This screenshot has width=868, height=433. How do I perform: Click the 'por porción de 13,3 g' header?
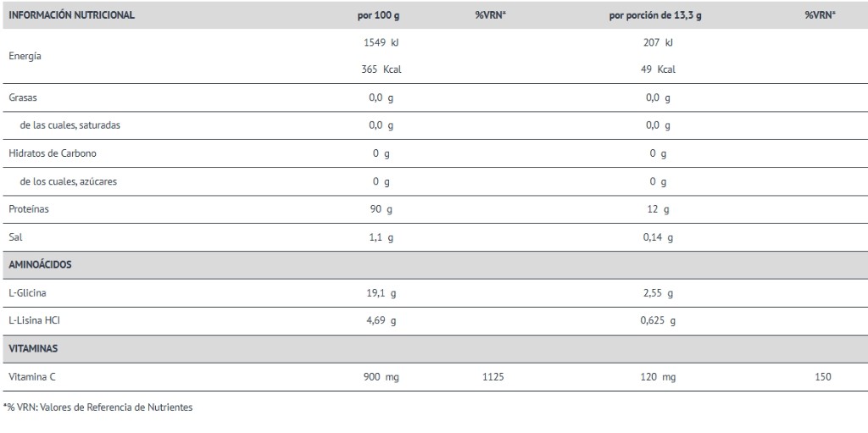[x=655, y=15]
